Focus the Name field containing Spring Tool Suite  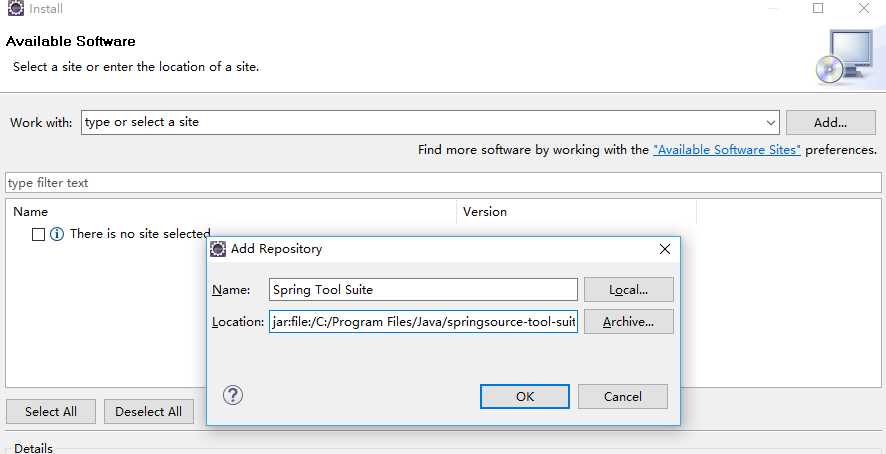point(423,289)
